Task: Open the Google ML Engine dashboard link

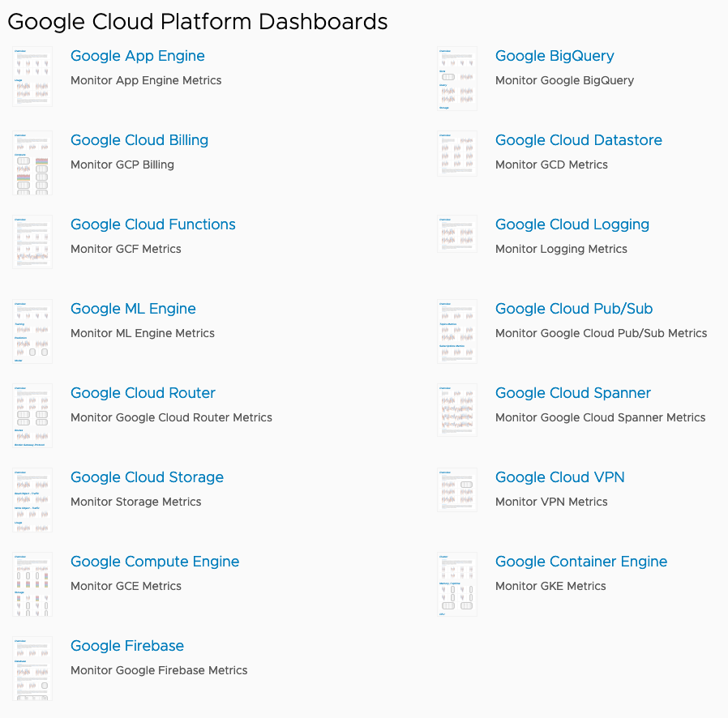Action: coord(133,309)
